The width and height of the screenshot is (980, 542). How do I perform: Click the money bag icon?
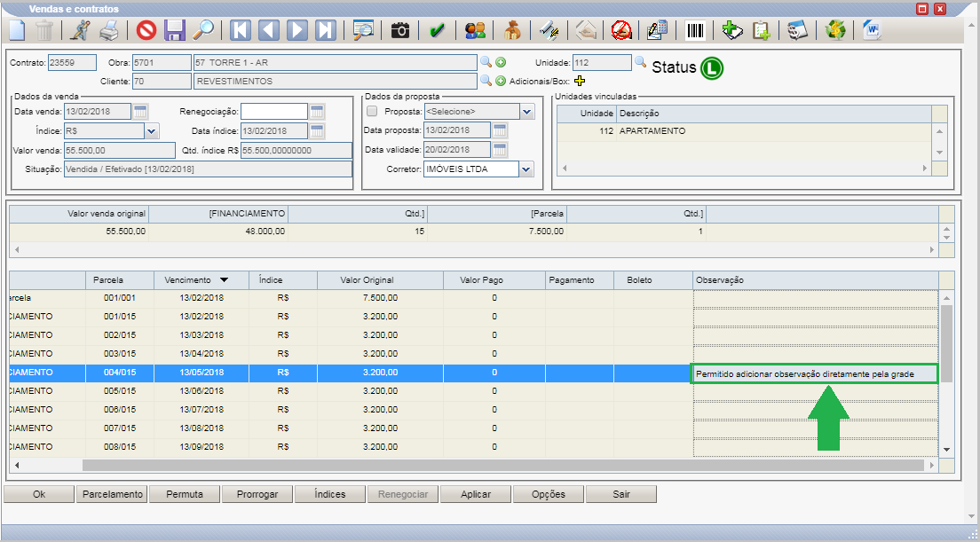[x=512, y=30]
